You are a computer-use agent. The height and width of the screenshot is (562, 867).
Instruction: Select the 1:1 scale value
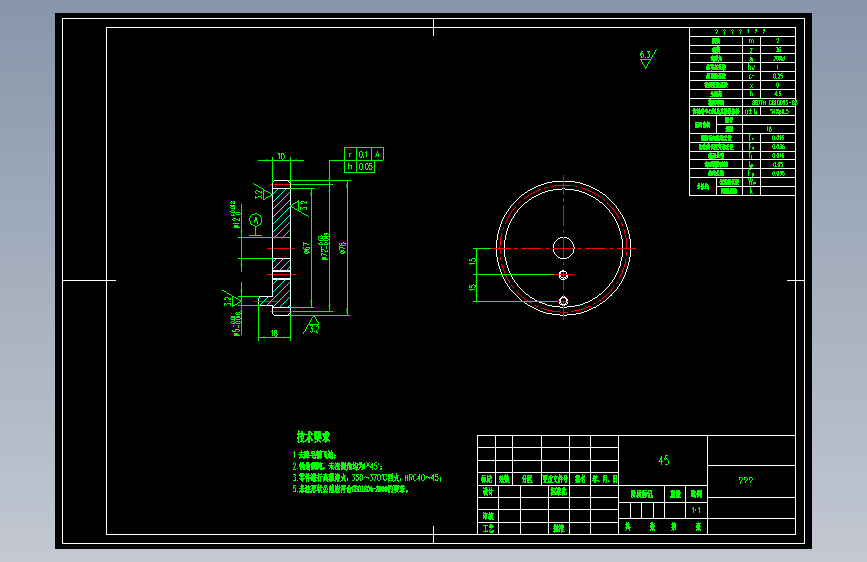point(696,510)
